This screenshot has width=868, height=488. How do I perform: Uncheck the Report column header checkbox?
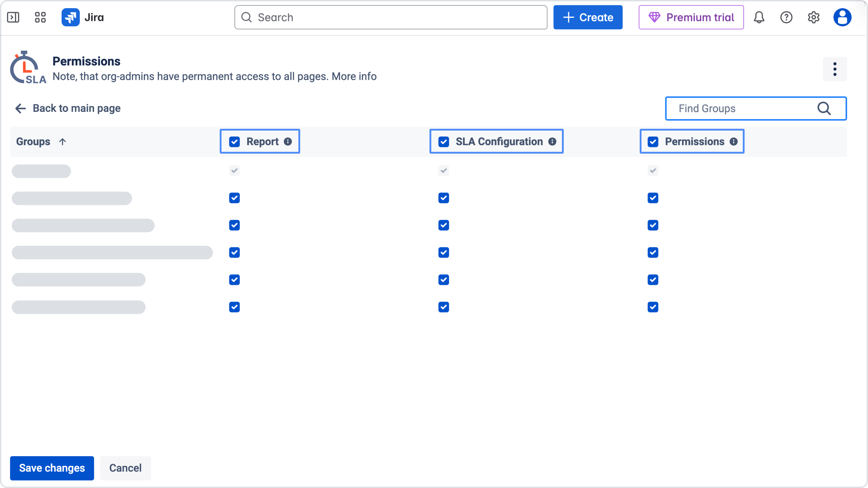pos(234,141)
